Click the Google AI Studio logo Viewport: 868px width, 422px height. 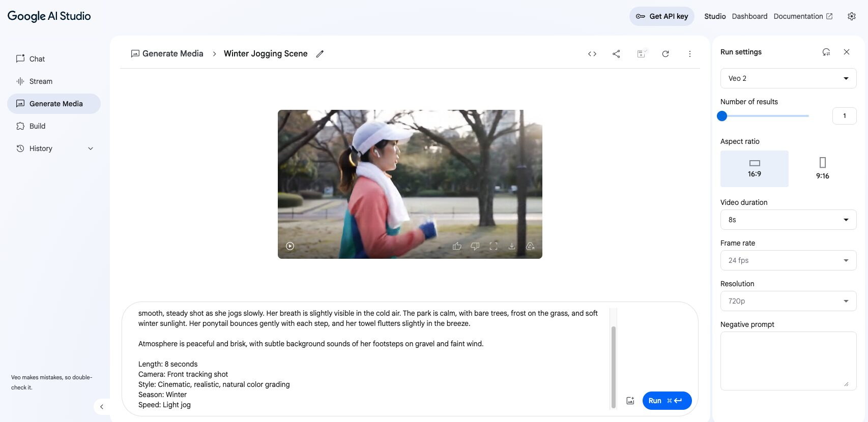point(49,16)
